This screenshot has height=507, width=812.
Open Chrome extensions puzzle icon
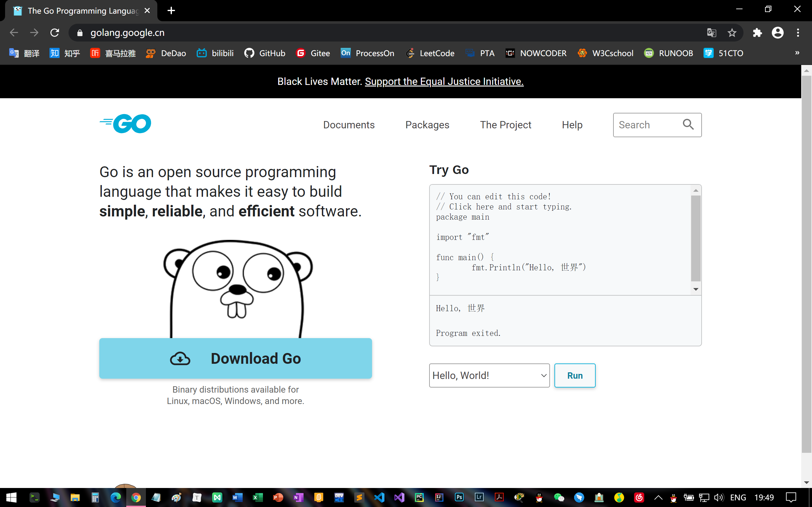tap(757, 33)
